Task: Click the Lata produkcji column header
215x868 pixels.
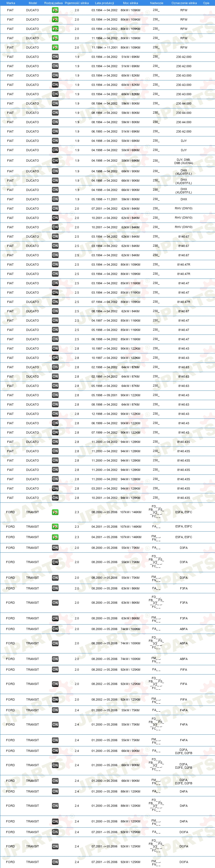Action: [104, 3]
